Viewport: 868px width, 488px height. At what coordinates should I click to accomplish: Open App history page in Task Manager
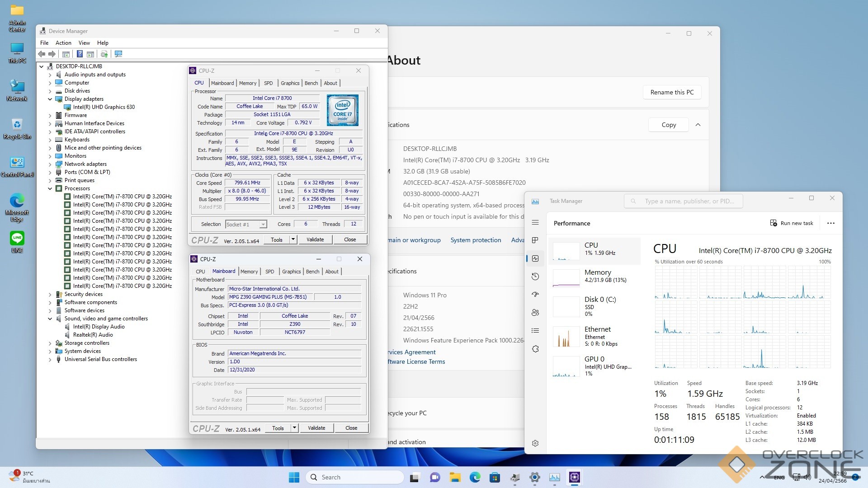pos(535,276)
